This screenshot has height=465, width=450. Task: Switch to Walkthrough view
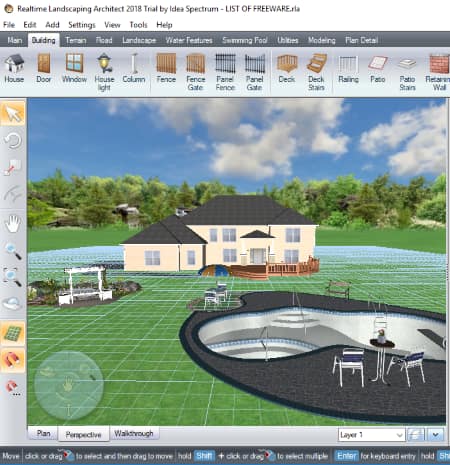pos(134,433)
